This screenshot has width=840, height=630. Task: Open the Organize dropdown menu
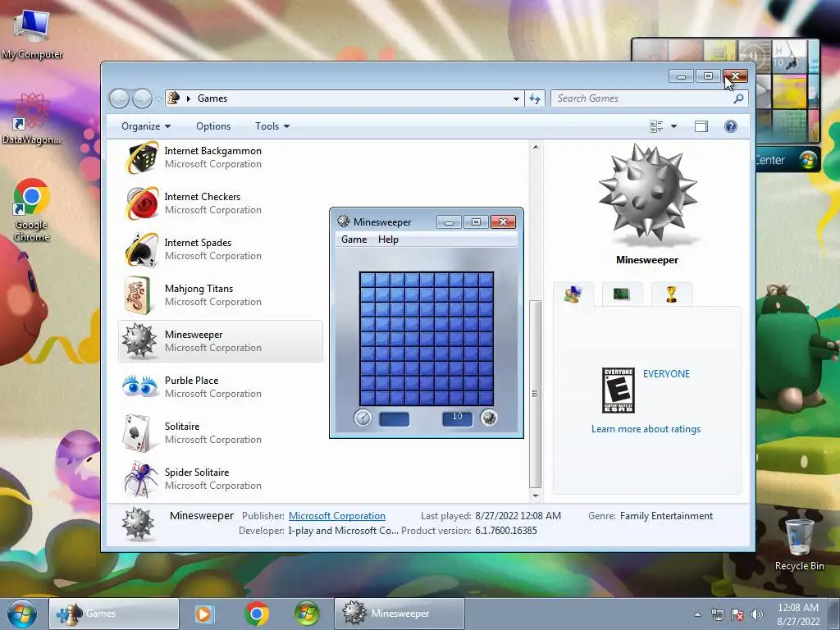[146, 126]
